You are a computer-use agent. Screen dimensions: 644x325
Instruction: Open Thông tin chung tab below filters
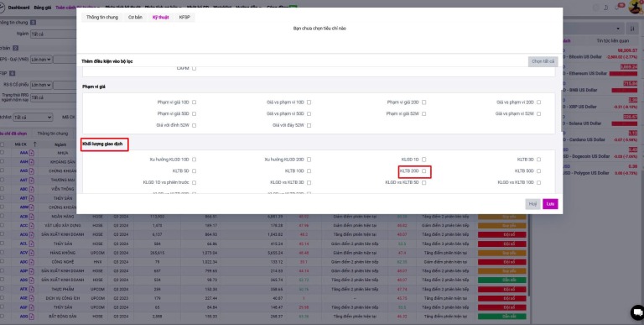53,134
